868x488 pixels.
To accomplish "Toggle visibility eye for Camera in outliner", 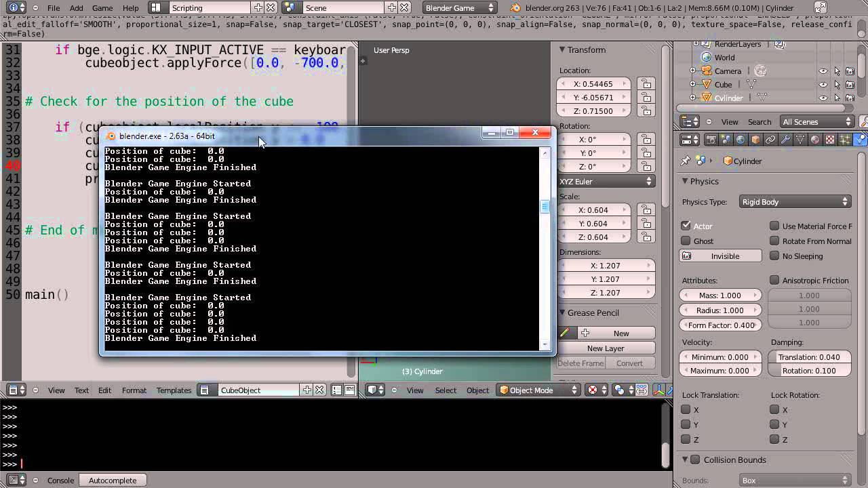I will pyautogui.click(x=823, y=71).
